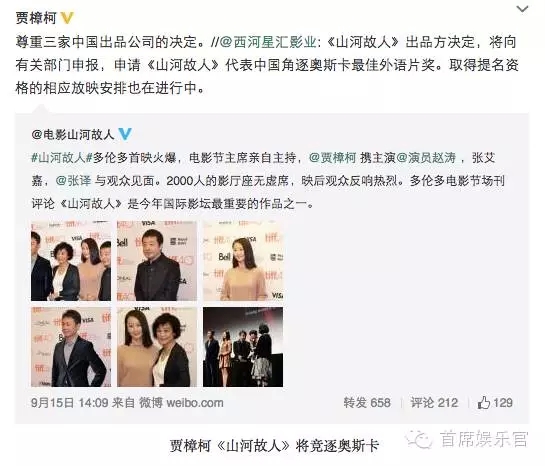Open thumbnail of man in blue blazer
The width and height of the screenshot is (545, 466).
coord(71,347)
